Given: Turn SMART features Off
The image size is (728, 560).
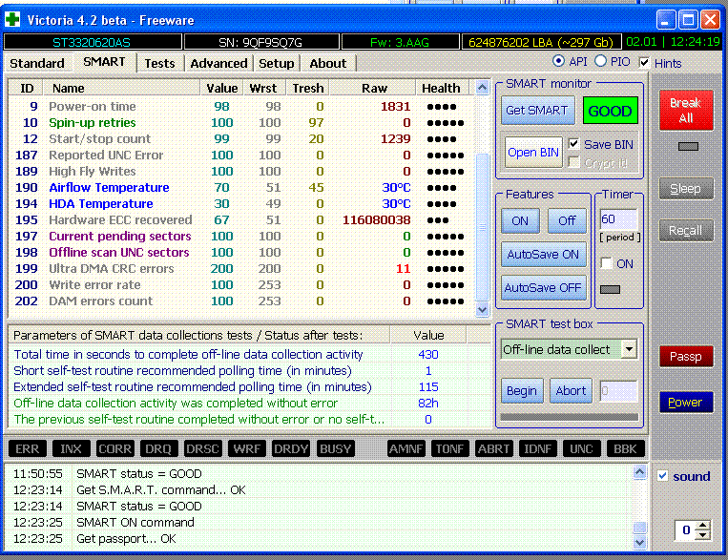Looking at the screenshot, I should pyautogui.click(x=567, y=221).
